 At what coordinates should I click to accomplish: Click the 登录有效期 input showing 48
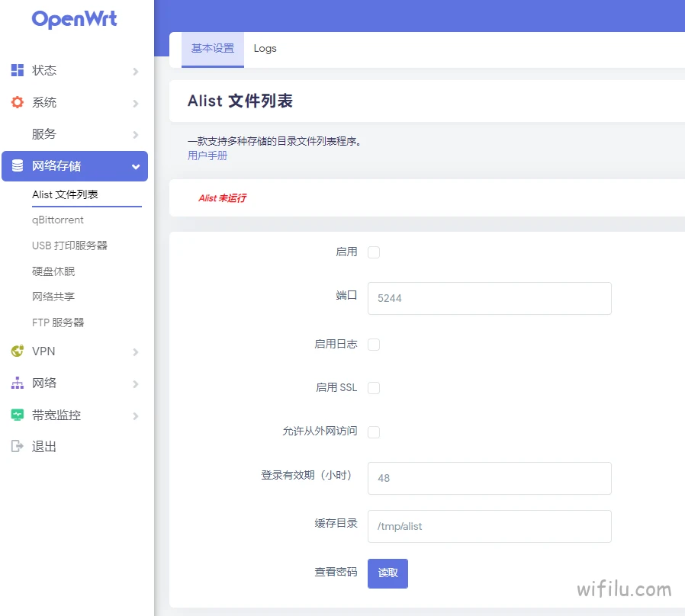[x=489, y=478]
